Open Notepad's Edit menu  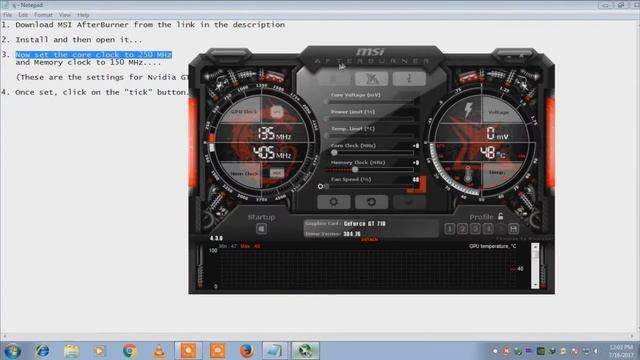click(x=23, y=15)
